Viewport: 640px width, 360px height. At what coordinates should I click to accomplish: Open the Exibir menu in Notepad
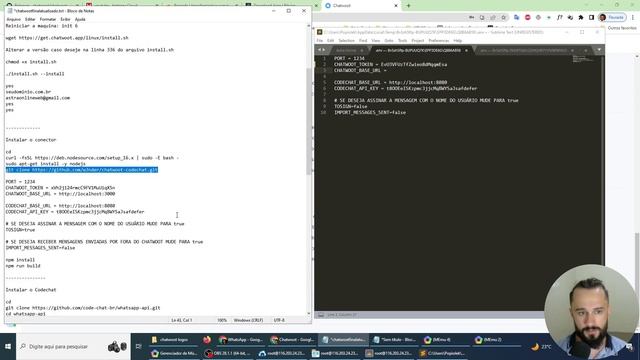[x=65, y=19]
